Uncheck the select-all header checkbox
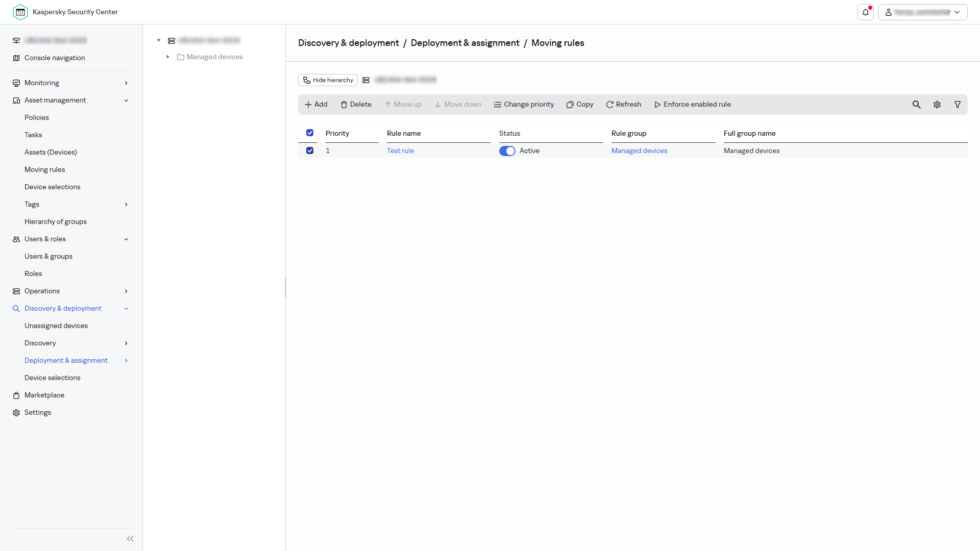 (x=310, y=133)
